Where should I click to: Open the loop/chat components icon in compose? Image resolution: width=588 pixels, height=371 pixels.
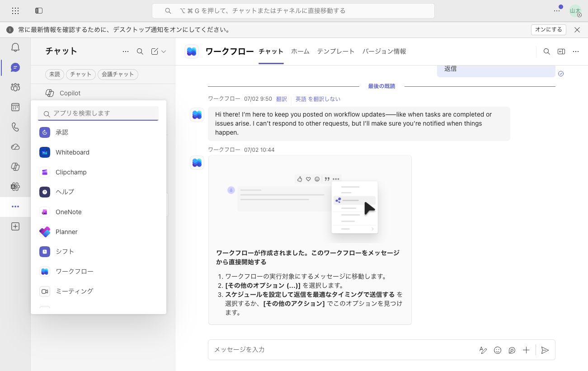click(512, 350)
